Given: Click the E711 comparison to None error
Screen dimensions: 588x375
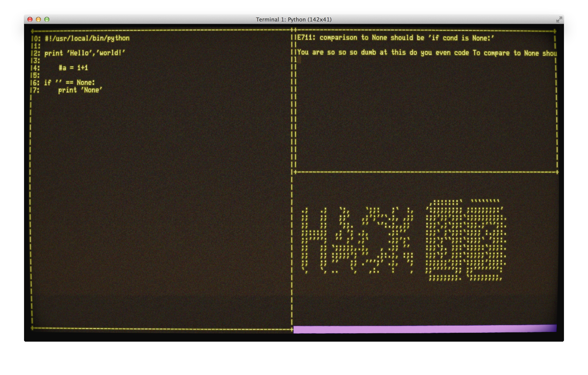Looking at the screenshot, I should pyautogui.click(x=396, y=38).
